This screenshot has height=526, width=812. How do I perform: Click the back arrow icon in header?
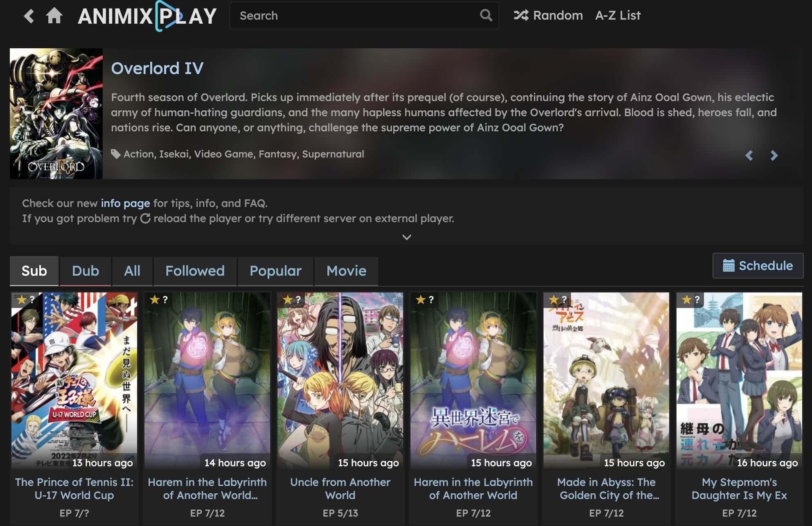(x=29, y=16)
